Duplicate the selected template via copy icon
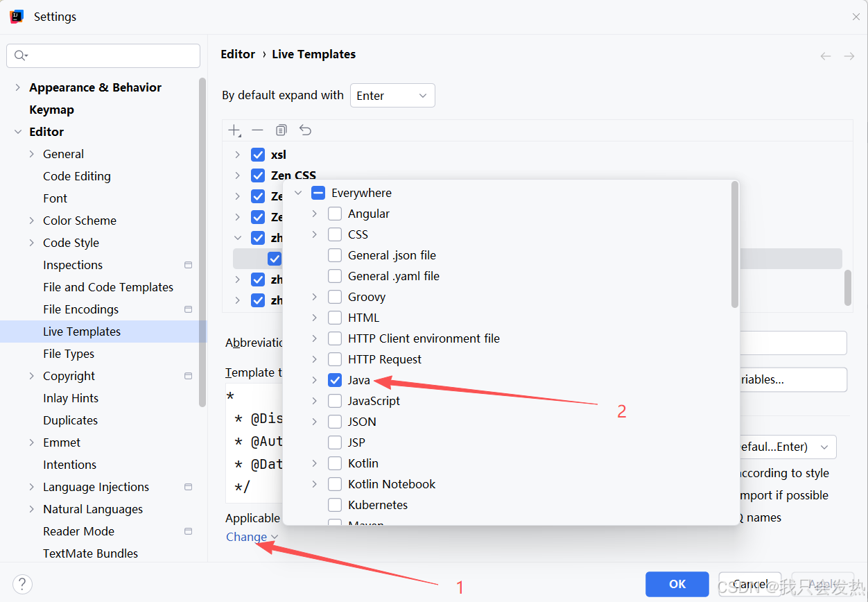The height and width of the screenshot is (602, 868). 281,130
